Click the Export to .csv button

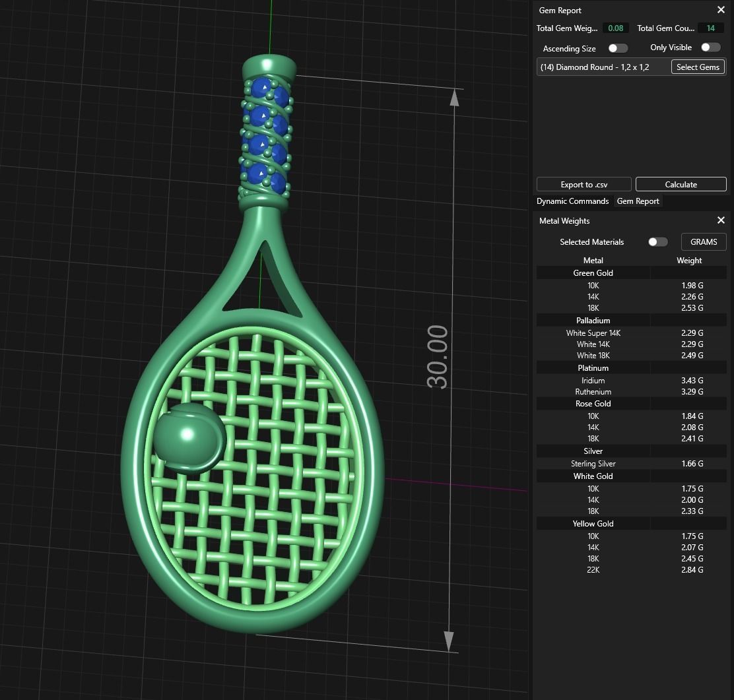click(x=584, y=184)
